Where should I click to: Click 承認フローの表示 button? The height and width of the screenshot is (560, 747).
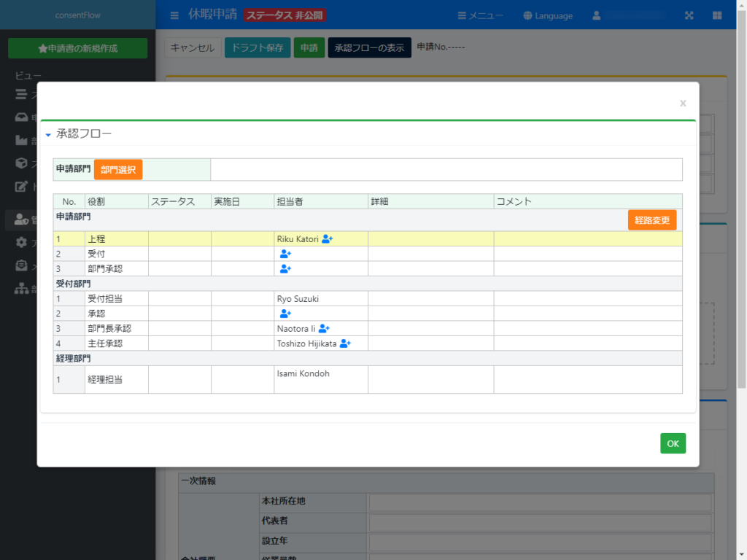pos(369,47)
